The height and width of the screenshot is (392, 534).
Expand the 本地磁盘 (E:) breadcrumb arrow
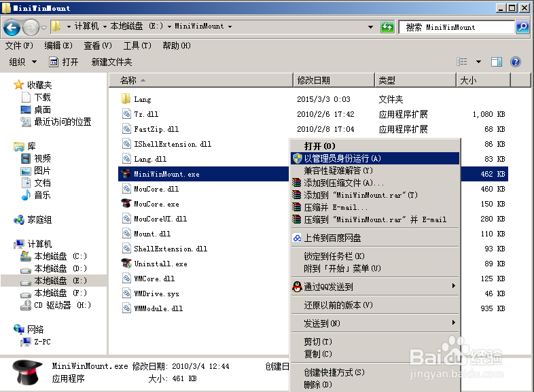(169, 26)
